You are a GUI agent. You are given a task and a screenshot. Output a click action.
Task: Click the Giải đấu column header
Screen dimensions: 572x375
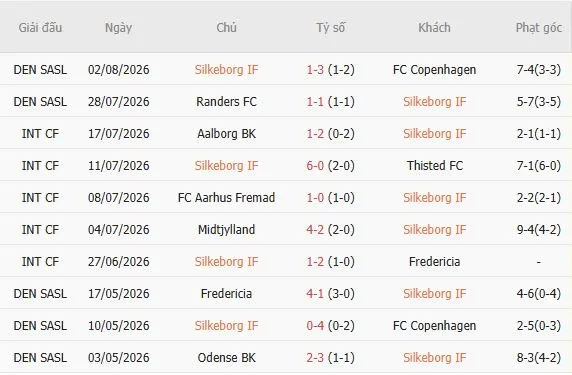click(40, 28)
